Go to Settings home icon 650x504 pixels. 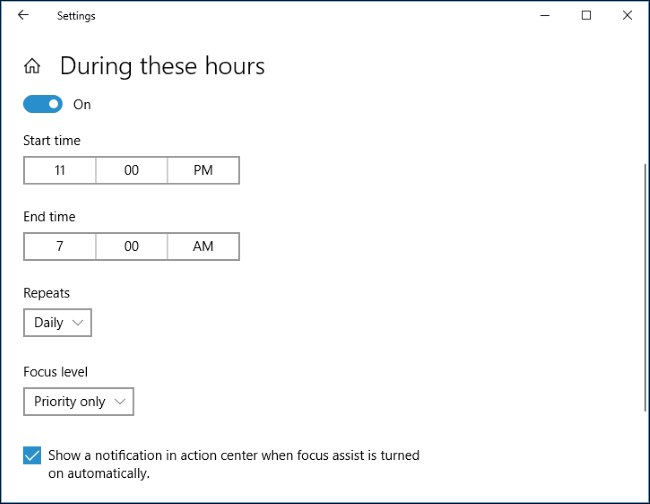(33, 67)
